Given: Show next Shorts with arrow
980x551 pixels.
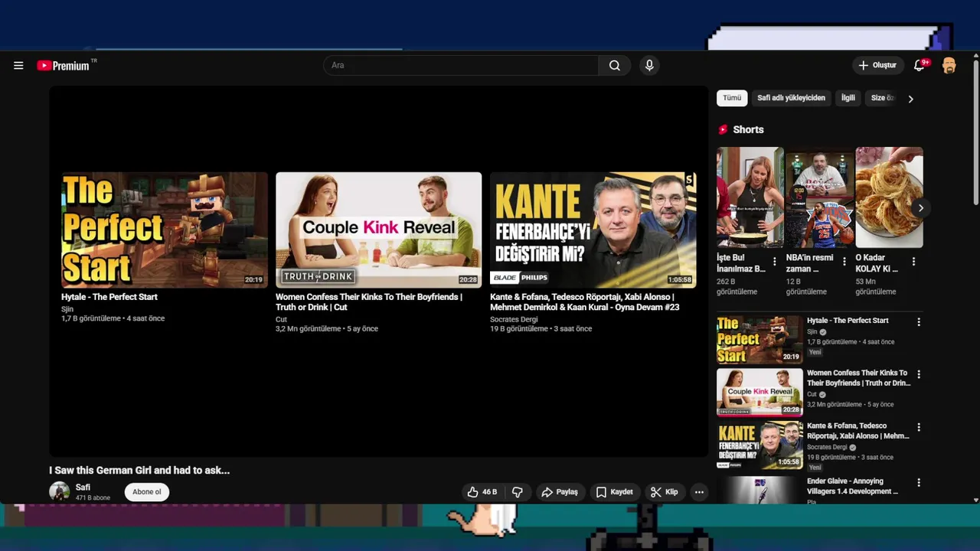Looking at the screenshot, I should coord(920,208).
